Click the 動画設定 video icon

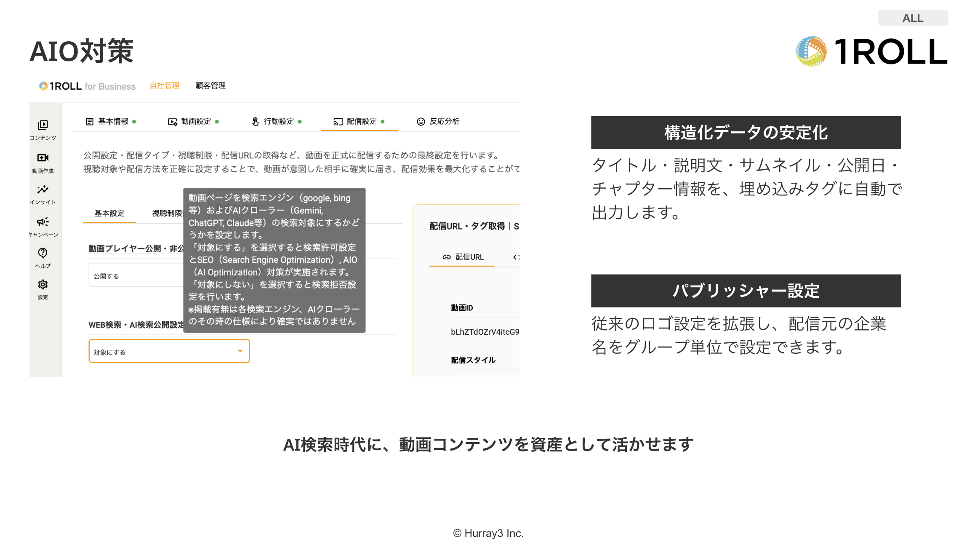(173, 122)
